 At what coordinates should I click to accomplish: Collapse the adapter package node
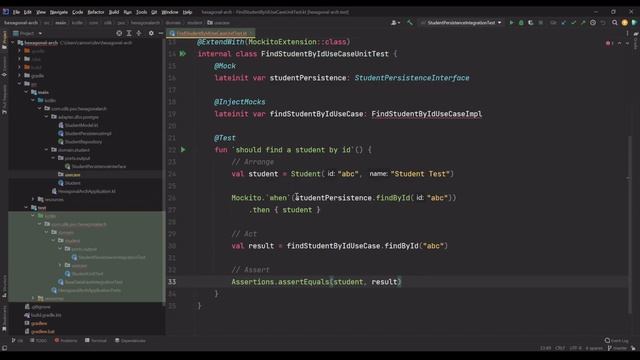[x=47, y=117]
